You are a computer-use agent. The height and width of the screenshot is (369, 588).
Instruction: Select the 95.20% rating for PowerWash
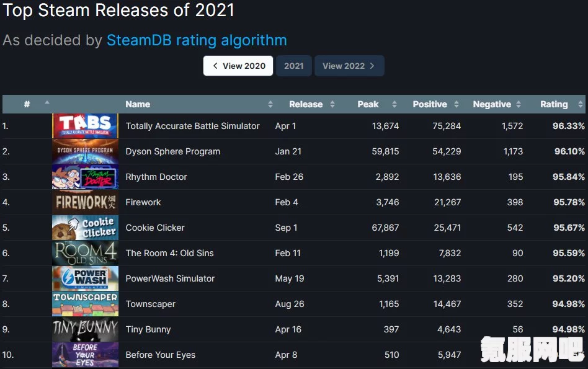569,278
